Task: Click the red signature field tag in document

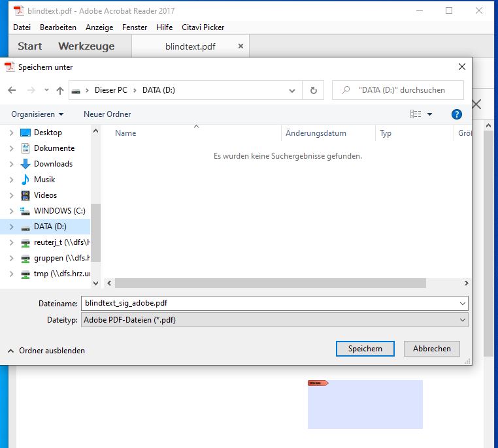Action: (318, 383)
